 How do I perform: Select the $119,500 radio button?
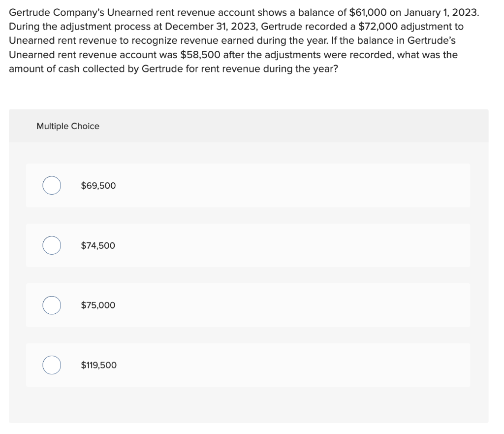pyautogui.click(x=52, y=365)
